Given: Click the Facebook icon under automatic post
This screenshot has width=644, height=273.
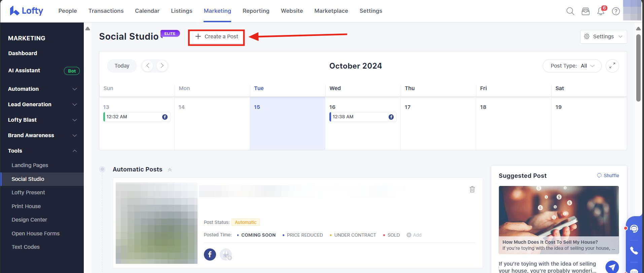Looking at the screenshot, I should click(x=210, y=254).
